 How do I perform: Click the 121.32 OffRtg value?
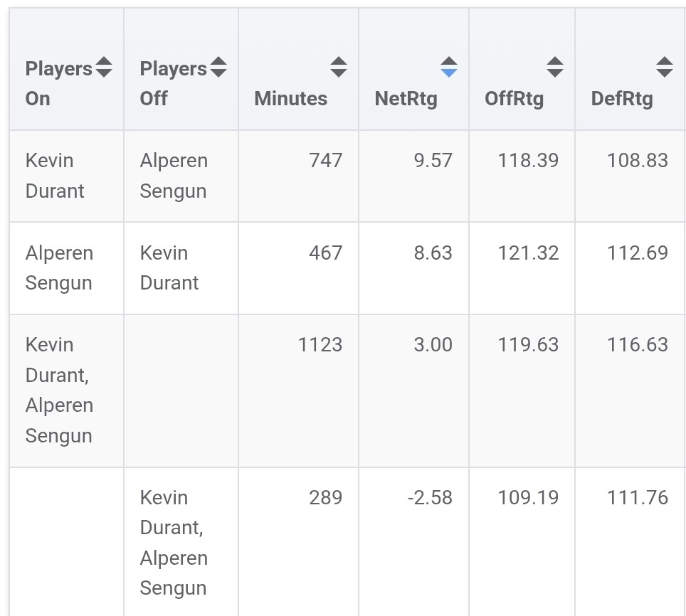pyautogui.click(x=528, y=253)
